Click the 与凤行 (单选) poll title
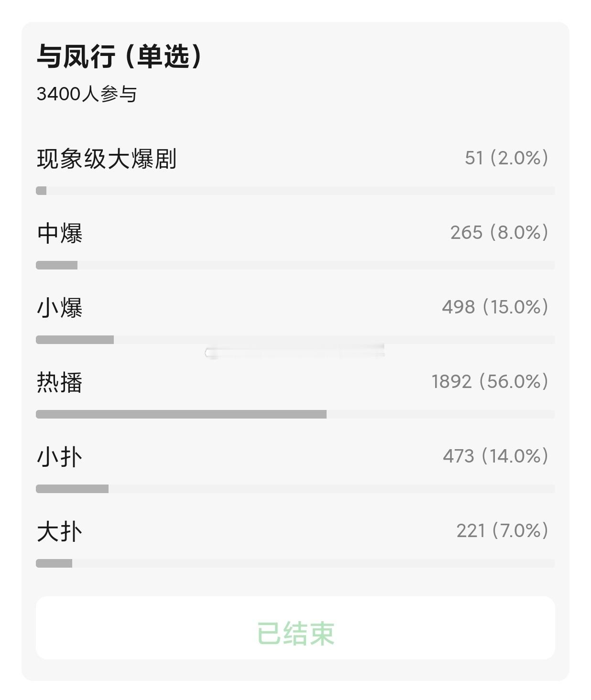This screenshot has height=700, width=591. (120, 56)
